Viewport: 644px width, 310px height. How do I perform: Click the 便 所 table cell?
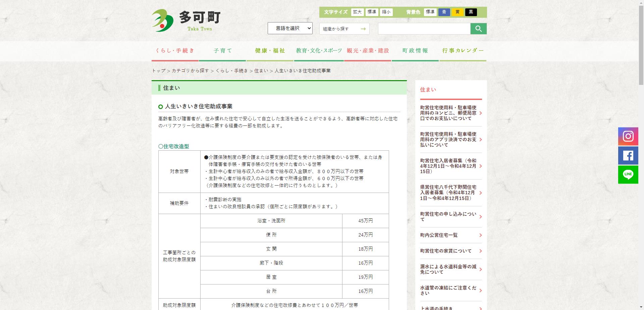point(271,235)
